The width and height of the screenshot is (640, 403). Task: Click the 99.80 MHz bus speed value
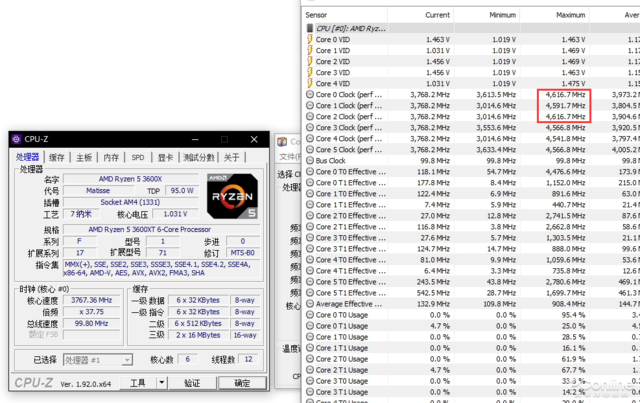(x=92, y=323)
